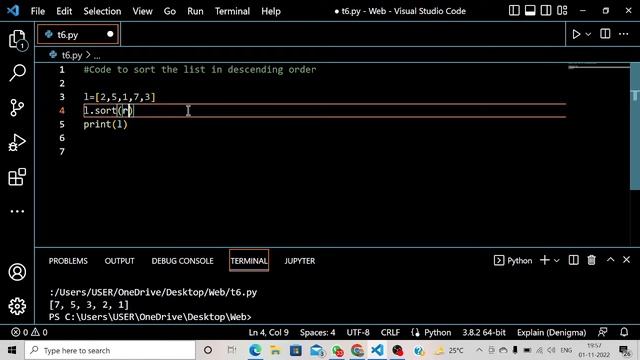Image resolution: width=640 pixels, height=360 pixels.
Task: Create a new terminal with plus icon
Action: click(x=544, y=260)
